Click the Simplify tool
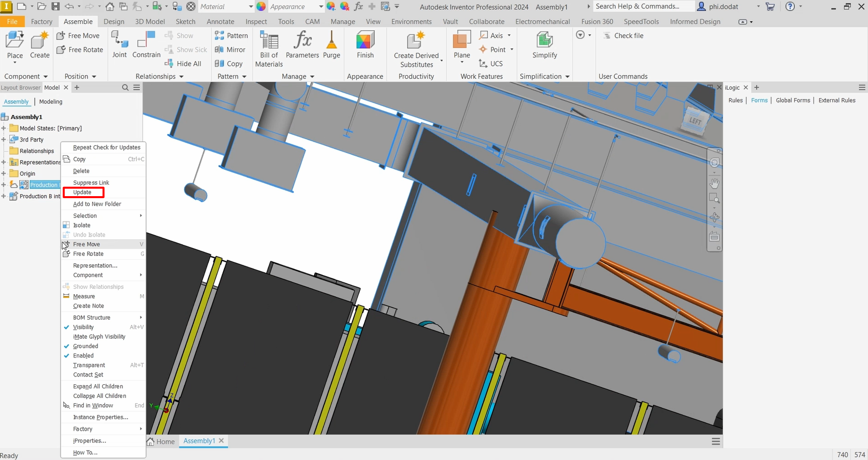 point(544,45)
